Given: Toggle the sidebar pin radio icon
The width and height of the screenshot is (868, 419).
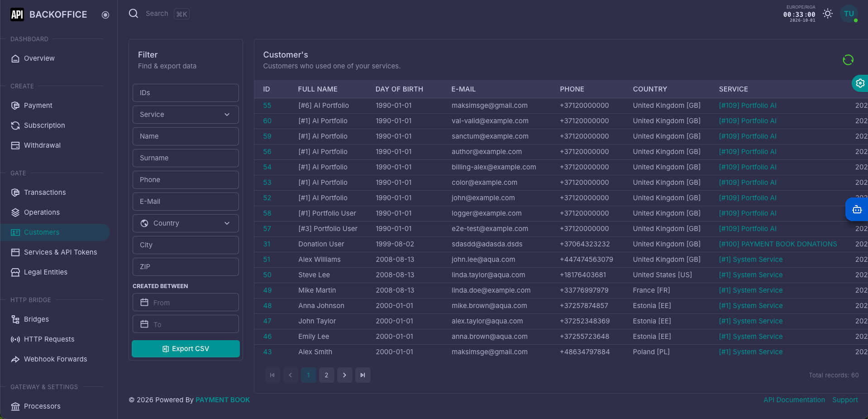Looking at the screenshot, I should [105, 15].
